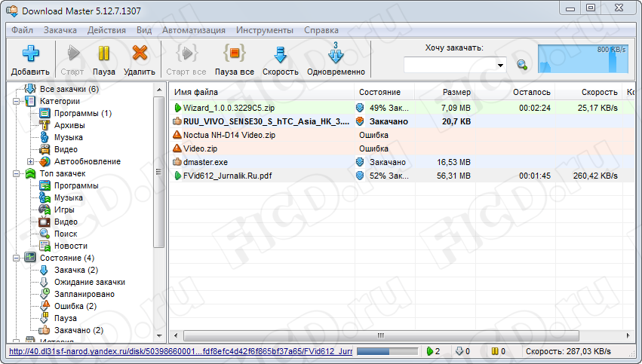Click the active downloads count icon in status bar
Viewport: 642px width, 364px height.
click(429, 351)
